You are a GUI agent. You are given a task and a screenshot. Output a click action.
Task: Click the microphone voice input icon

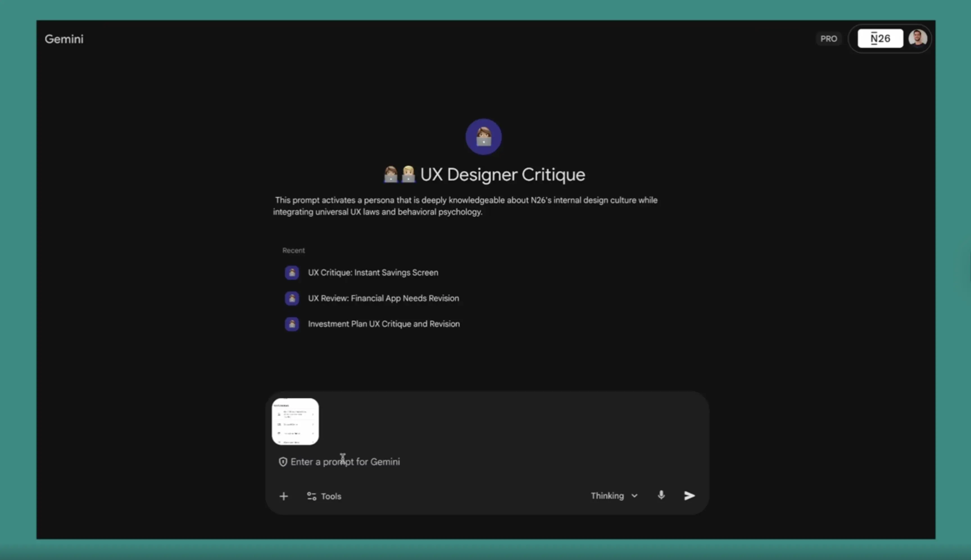pyautogui.click(x=661, y=495)
